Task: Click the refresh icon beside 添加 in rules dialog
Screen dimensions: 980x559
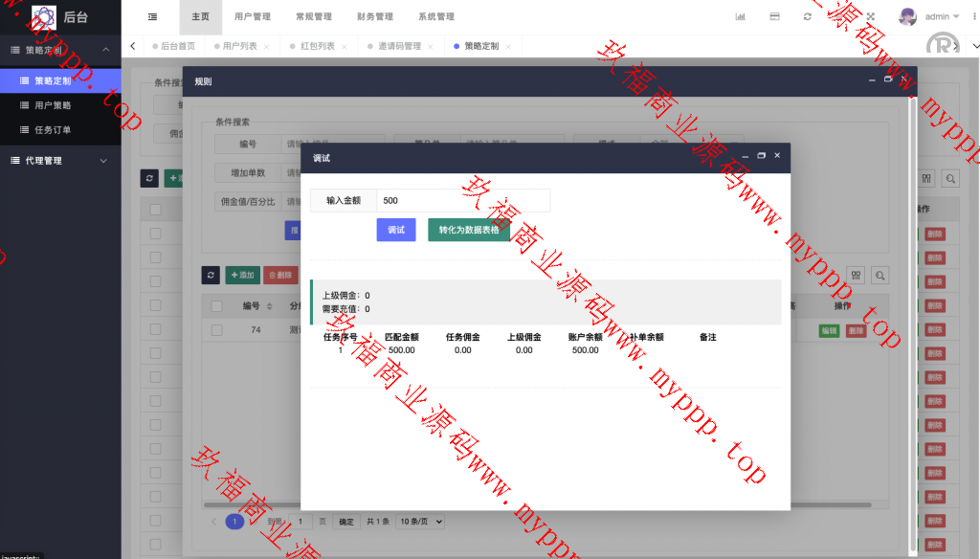Action: [x=212, y=275]
